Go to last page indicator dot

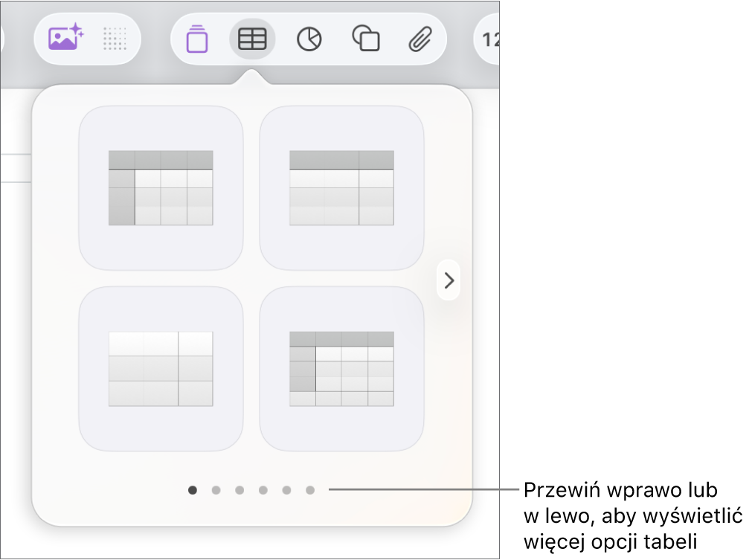310,490
